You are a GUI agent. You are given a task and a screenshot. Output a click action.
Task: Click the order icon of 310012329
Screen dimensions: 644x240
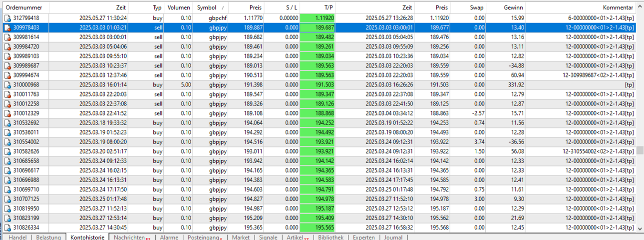7,113
